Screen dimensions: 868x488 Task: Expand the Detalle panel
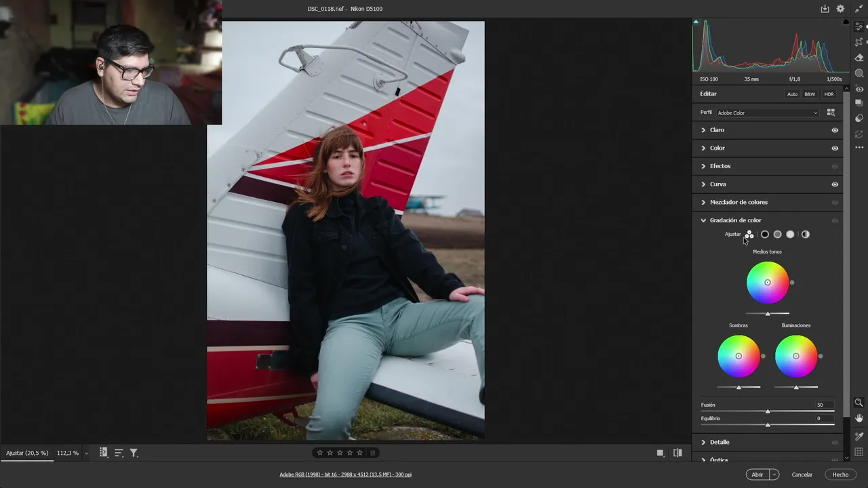[x=703, y=442]
